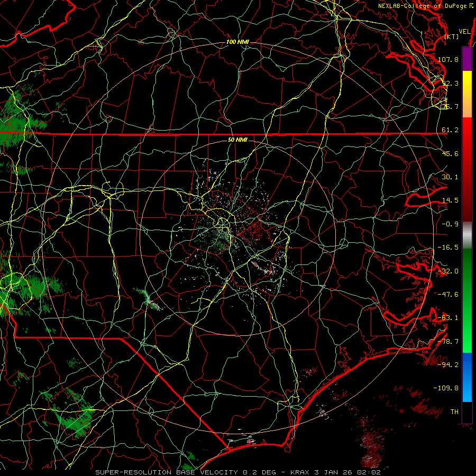Click the [KT] units label

coord(452,36)
